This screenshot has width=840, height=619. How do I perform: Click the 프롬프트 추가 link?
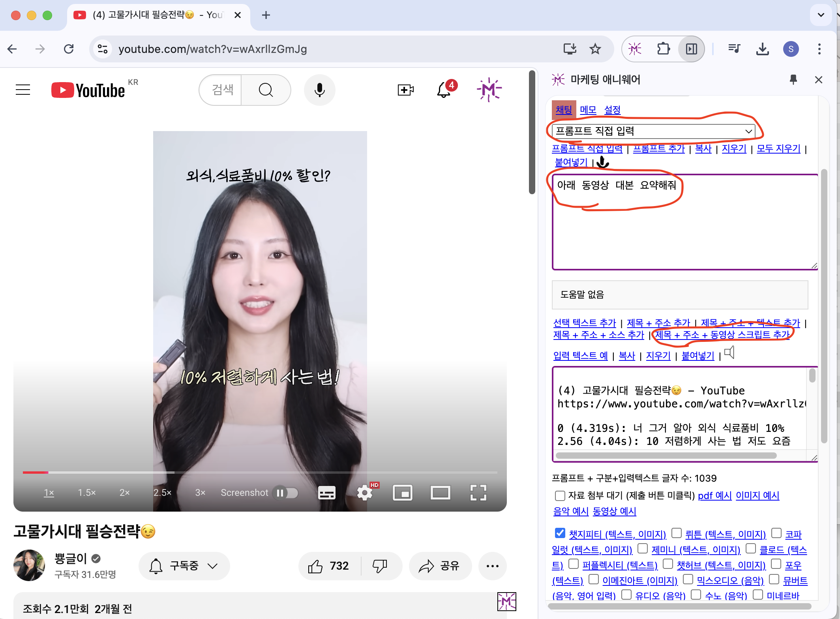pos(659,149)
